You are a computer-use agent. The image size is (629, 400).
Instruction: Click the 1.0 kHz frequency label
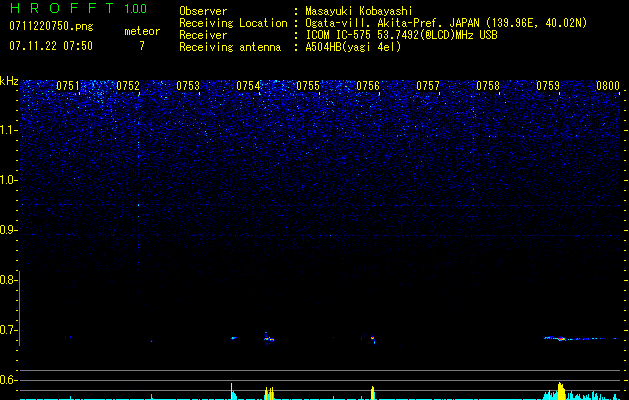[8, 180]
